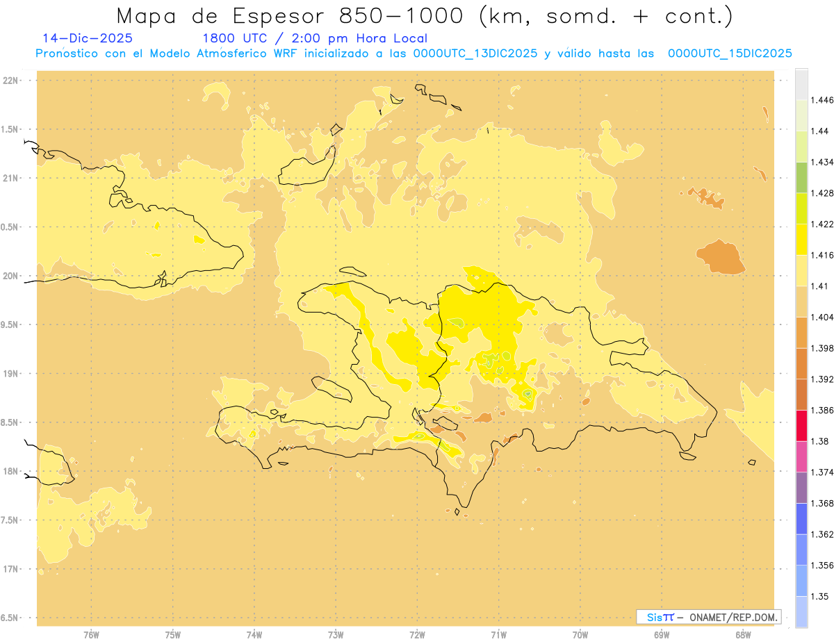Select the valid-until stamp '0000UTC_15DIC2025'
834x644 pixels.
pyautogui.click(x=730, y=53)
